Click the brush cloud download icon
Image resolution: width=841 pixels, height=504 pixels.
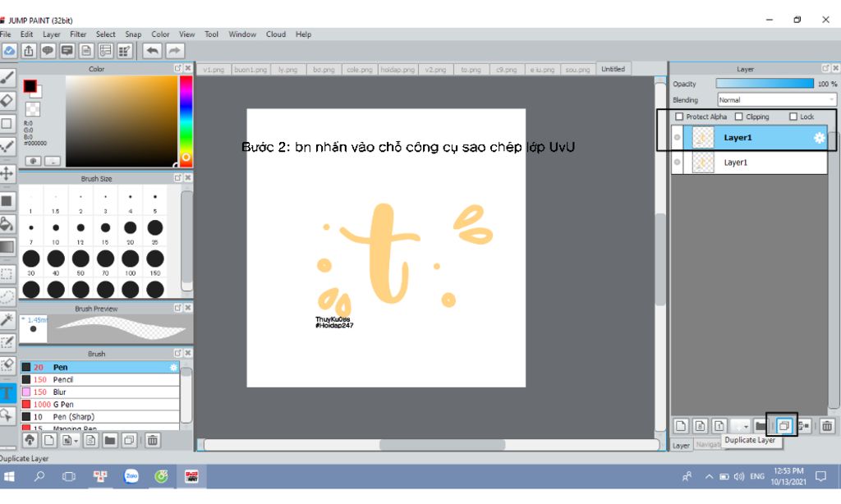pos(30,441)
